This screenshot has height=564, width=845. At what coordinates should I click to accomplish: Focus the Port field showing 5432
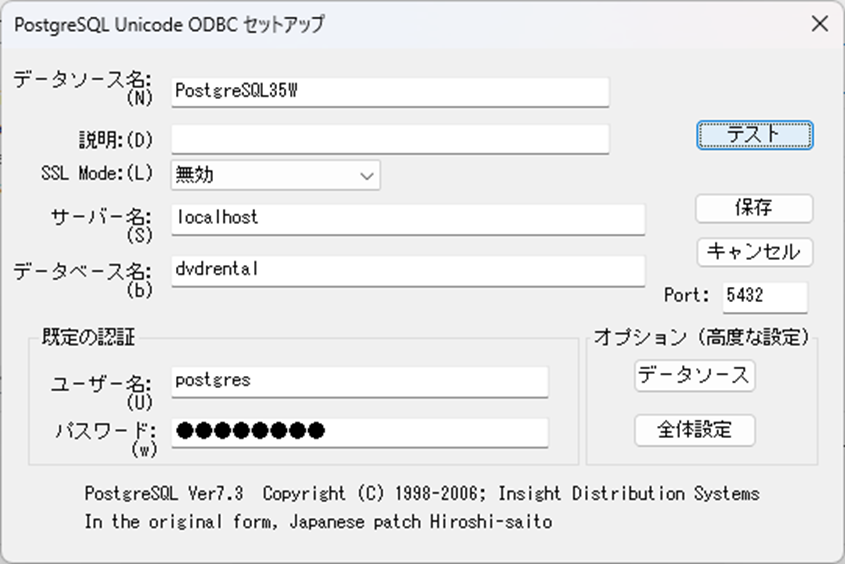pos(764,296)
